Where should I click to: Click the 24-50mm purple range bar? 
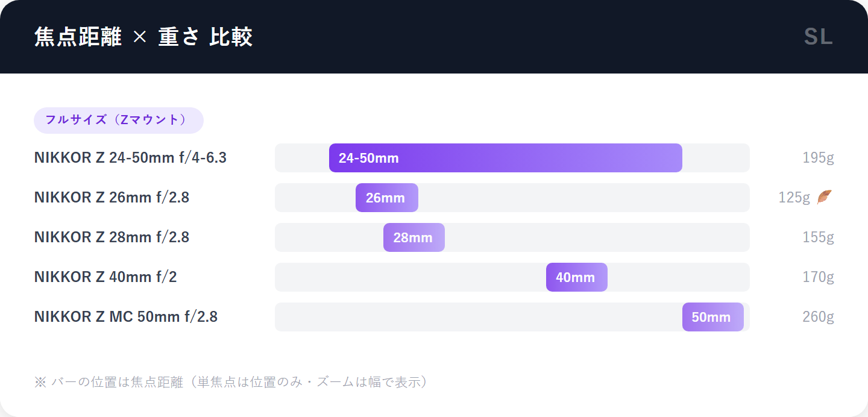pos(506,158)
